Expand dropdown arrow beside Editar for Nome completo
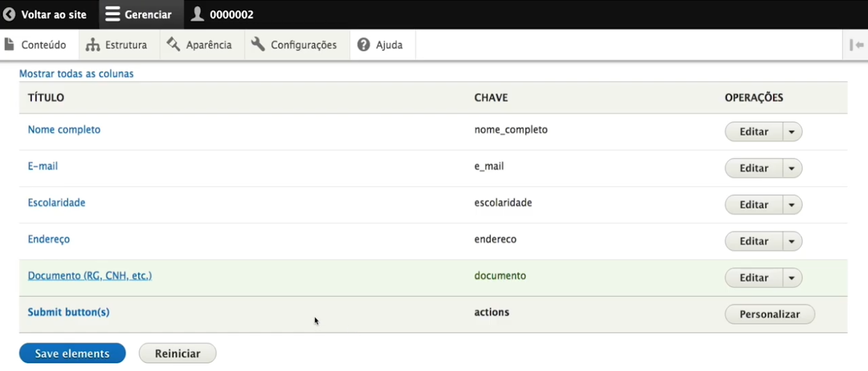The width and height of the screenshot is (868, 371). (x=792, y=132)
